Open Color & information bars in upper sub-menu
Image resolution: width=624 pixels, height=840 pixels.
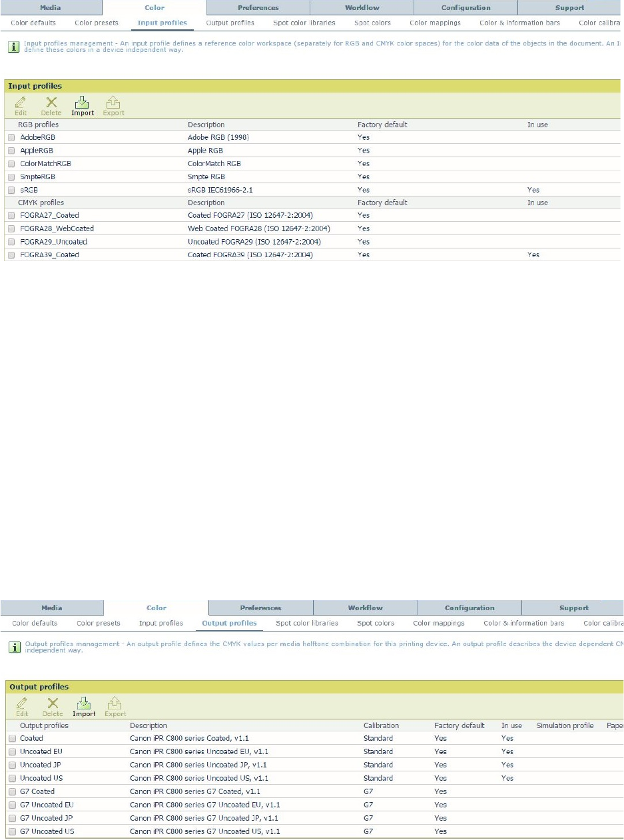(520, 23)
